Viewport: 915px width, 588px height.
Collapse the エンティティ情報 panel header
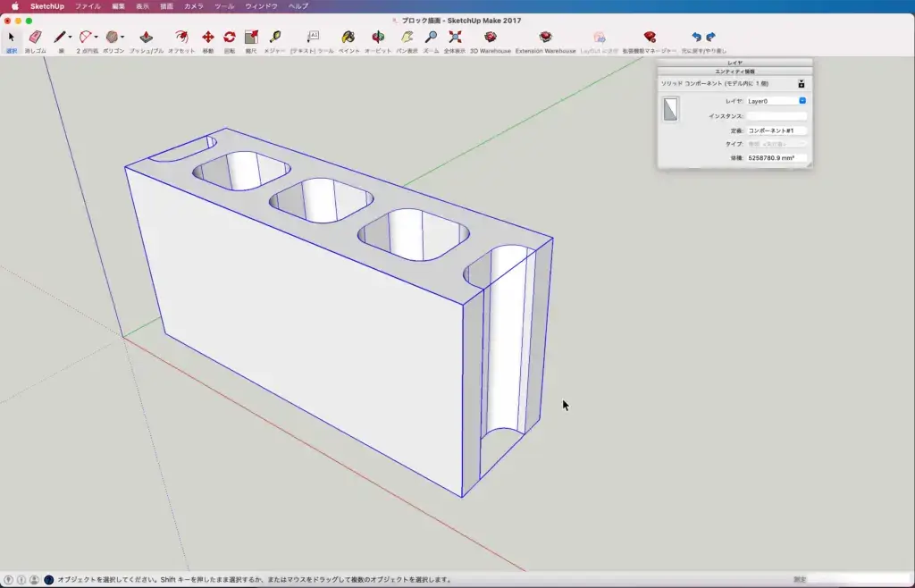735,71
